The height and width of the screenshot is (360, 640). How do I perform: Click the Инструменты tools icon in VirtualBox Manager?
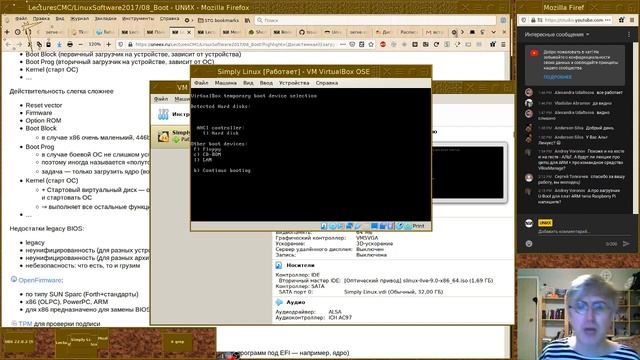[x=163, y=114]
